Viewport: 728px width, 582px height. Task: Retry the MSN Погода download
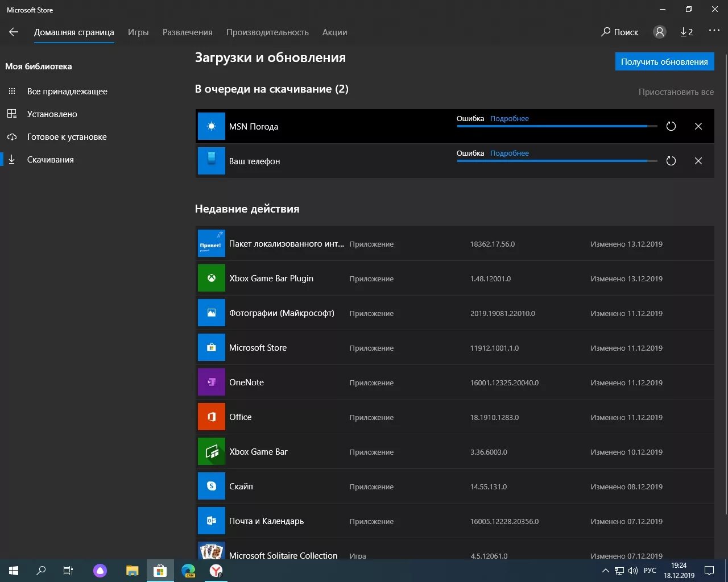pos(671,126)
